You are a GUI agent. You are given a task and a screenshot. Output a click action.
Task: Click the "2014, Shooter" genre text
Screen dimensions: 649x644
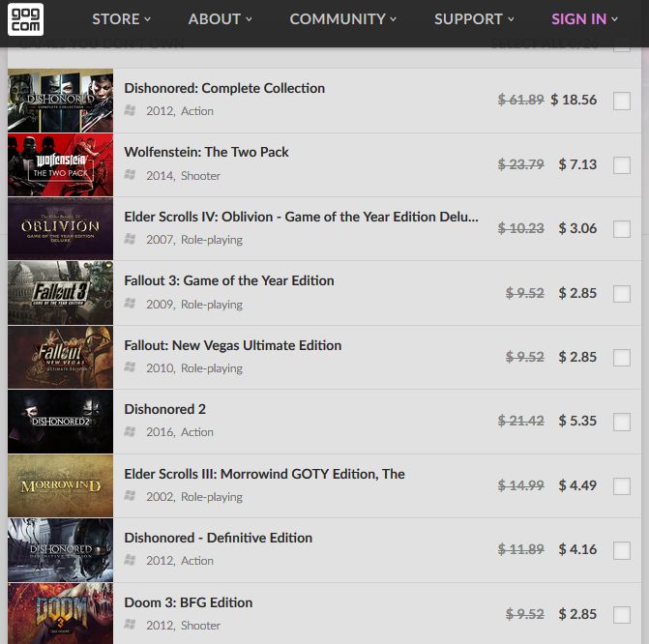[183, 175]
